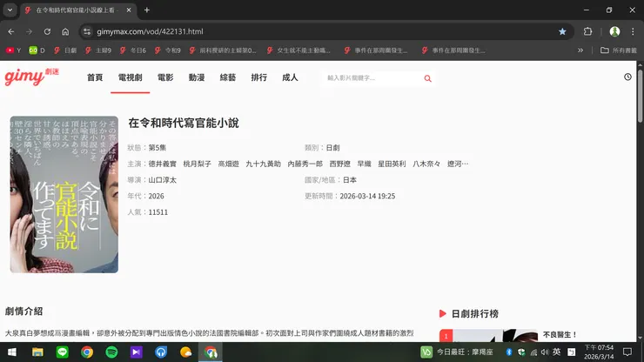The height and width of the screenshot is (362, 644).
Task: Click the address bar URL
Action: pos(150,31)
